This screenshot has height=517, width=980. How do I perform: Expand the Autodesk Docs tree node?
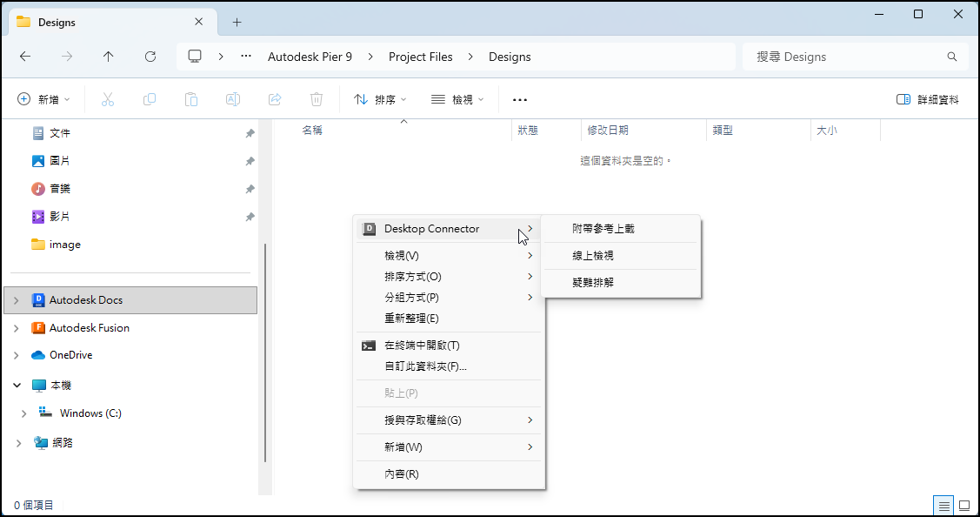point(17,300)
